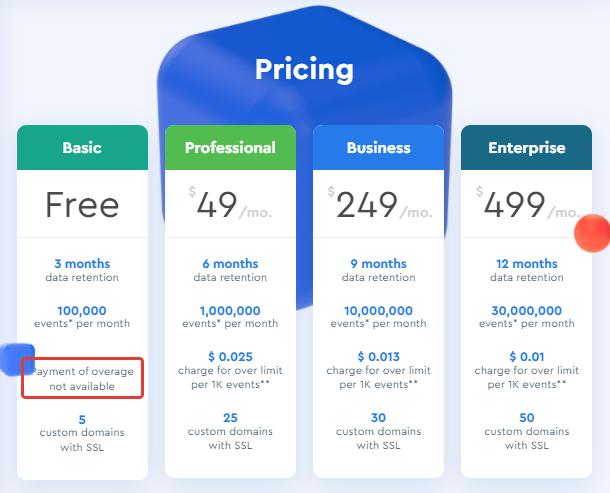Click the '$ 0.01' Enterprise overage charge
Viewport: 610px width, 493px height.
(527, 356)
